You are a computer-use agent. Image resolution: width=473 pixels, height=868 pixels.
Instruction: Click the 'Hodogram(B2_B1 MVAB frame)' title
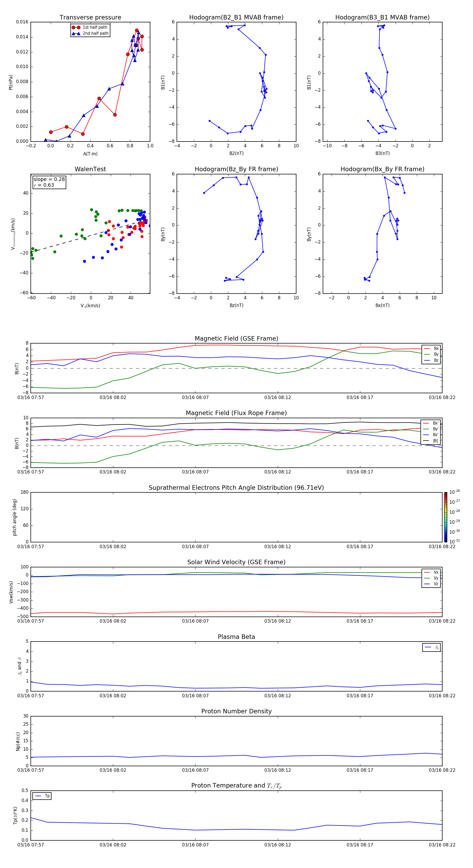tap(236, 18)
